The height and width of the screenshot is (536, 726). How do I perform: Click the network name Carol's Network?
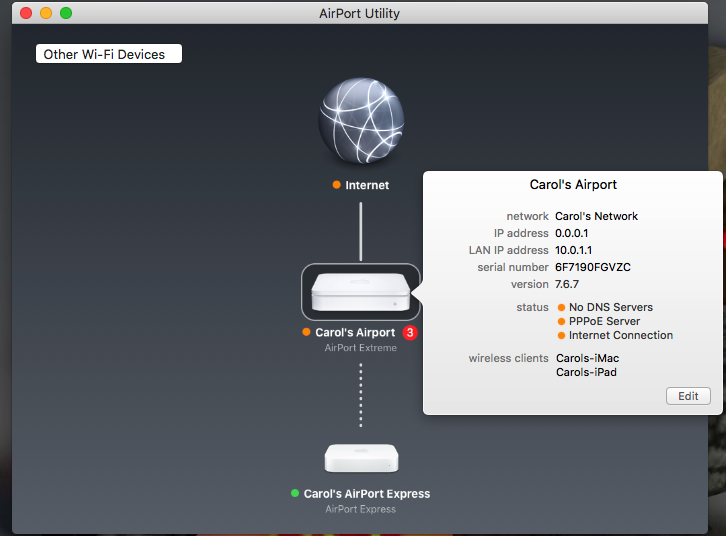596,216
